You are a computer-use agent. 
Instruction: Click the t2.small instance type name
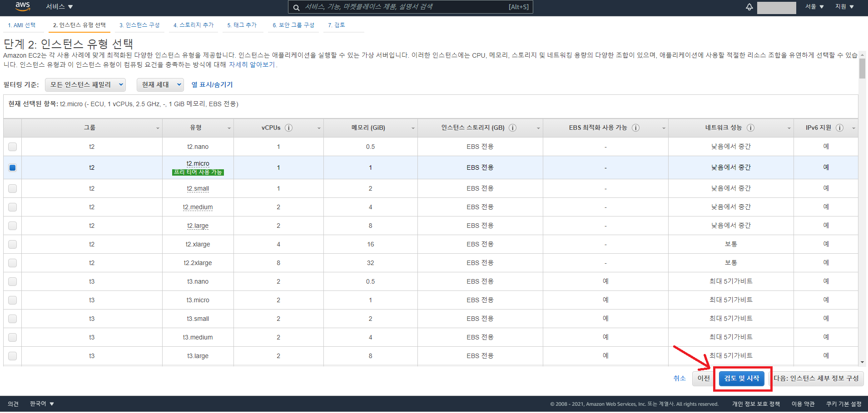click(198, 188)
